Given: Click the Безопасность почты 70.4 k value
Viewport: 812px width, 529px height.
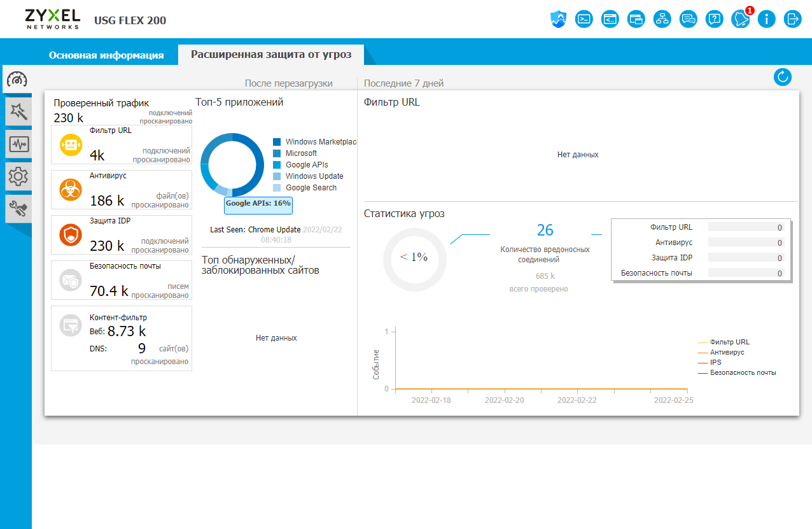Looking at the screenshot, I should point(109,292).
